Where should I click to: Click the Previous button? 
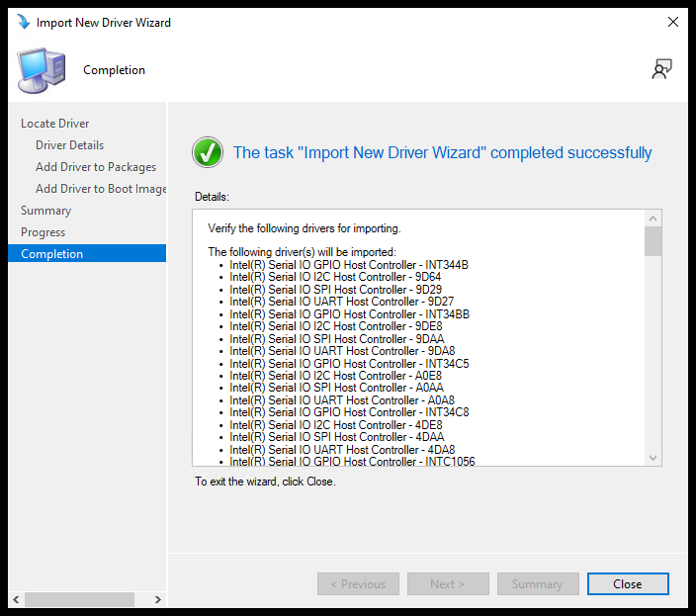(359, 584)
